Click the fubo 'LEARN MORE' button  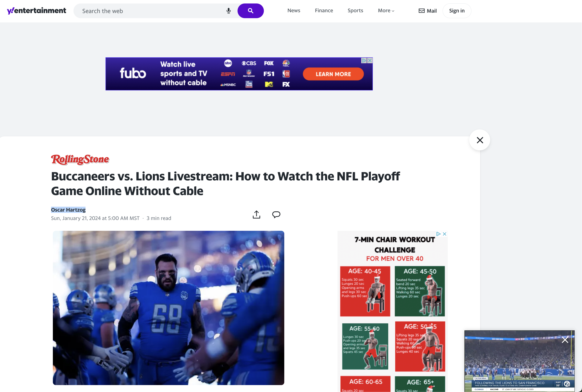(333, 73)
